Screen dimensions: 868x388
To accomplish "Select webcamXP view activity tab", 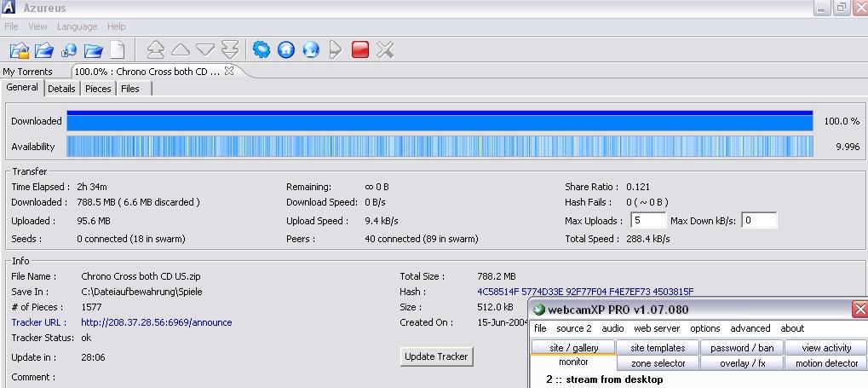I will (x=826, y=348).
